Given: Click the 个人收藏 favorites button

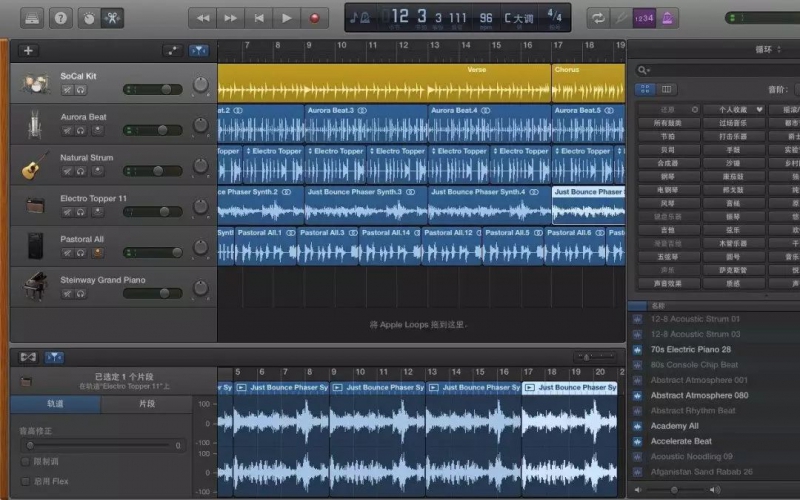Looking at the screenshot, I should pyautogui.click(x=734, y=110).
